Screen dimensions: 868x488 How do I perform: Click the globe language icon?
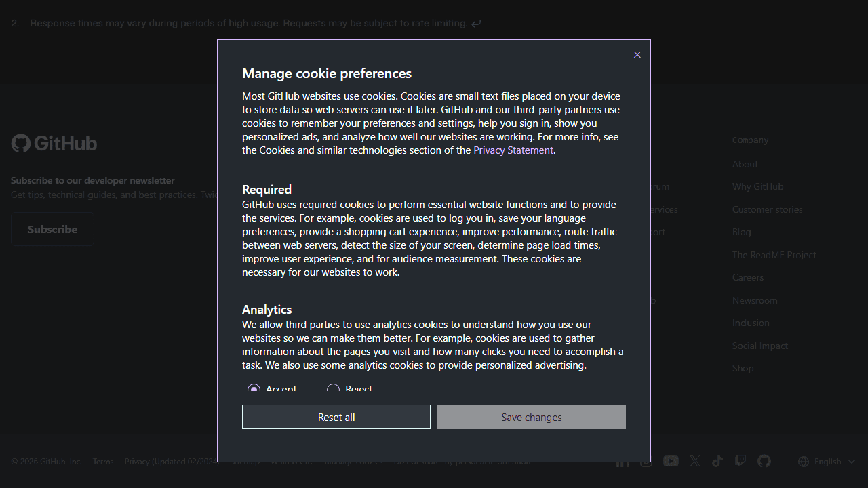click(804, 462)
